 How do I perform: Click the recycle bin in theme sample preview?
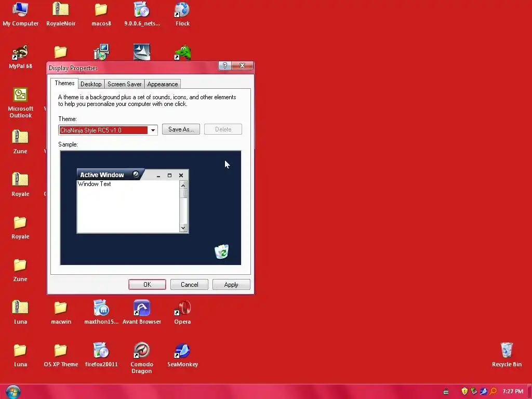[221, 251]
